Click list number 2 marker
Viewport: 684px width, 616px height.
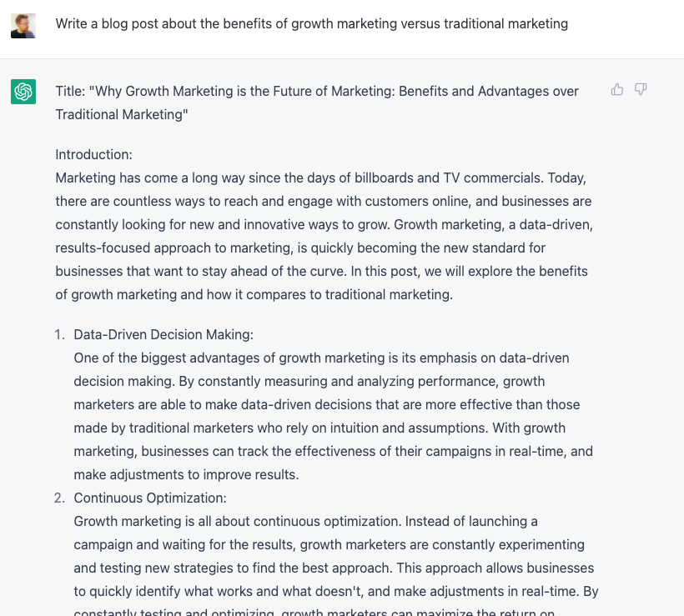point(60,498)
